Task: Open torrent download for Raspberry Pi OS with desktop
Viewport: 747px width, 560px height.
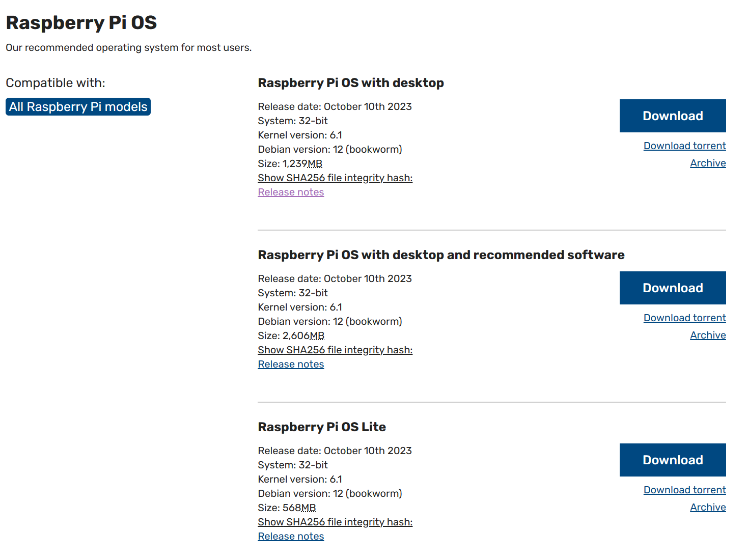Action: tap(684, 146)
